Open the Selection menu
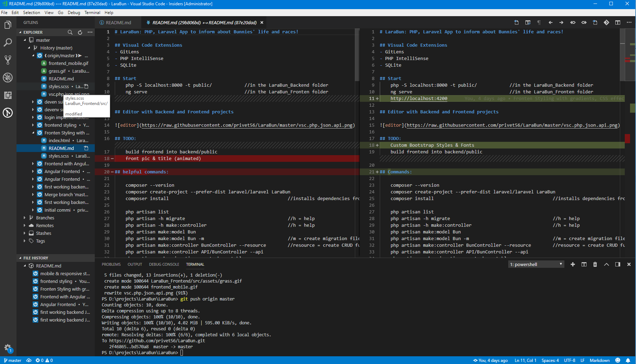 click(32, 12)
